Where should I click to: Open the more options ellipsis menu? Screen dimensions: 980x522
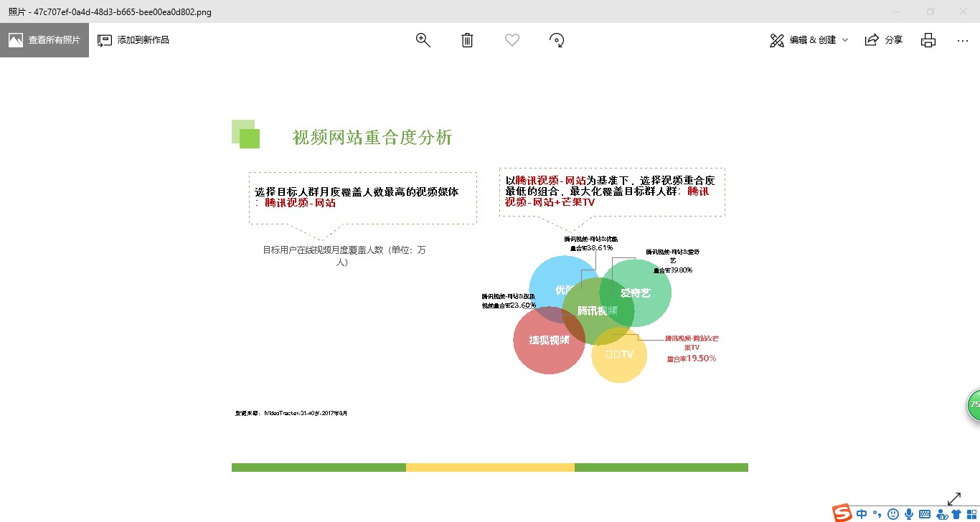point(963,40)
